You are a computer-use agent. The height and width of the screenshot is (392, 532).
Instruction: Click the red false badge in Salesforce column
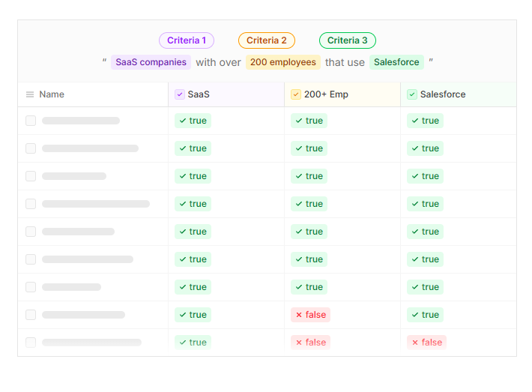[426, 343]
